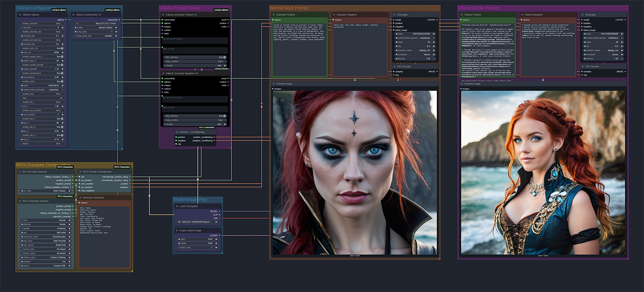Collapse the Ollama Options node via its dot
This screenshot has width=644, height=292.
pos(20,15)
